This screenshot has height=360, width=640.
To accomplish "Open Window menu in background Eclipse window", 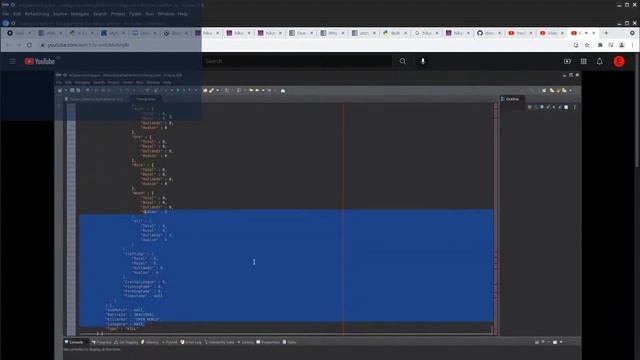I will [166, 14].
